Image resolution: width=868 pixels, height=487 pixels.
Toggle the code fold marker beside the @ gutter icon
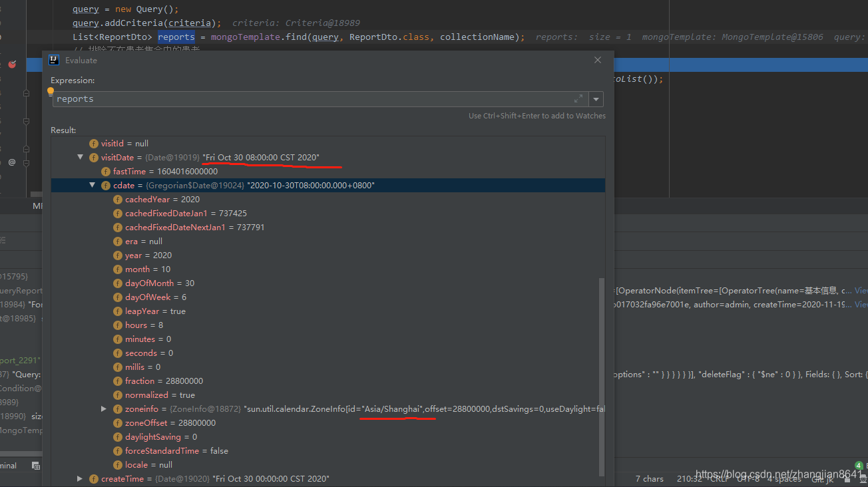(26, 162)
